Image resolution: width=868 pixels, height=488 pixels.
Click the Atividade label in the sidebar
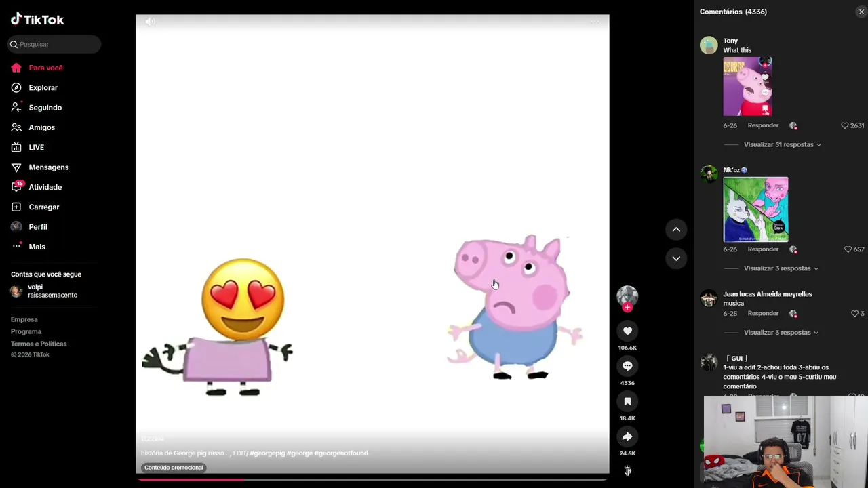[x=45, y=187]
